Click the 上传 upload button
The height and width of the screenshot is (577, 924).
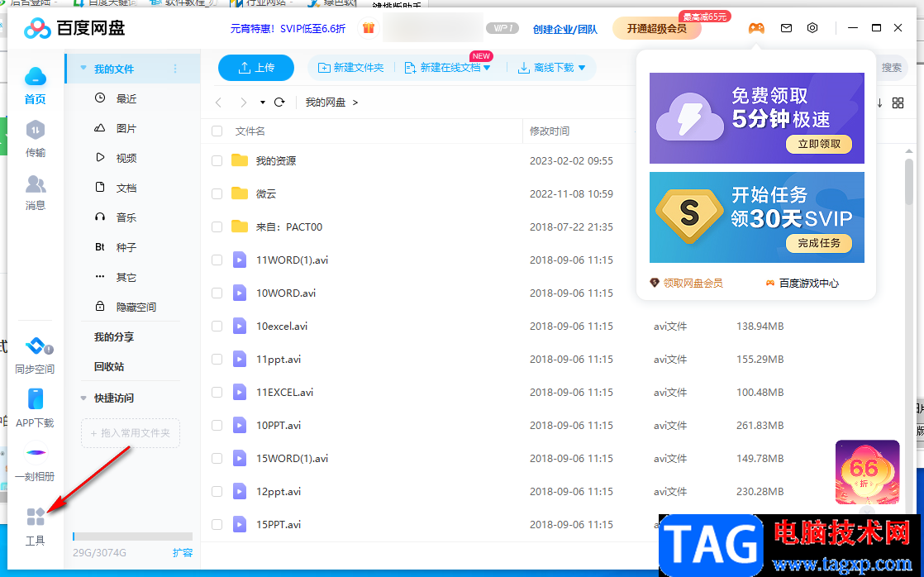[255, 68]
